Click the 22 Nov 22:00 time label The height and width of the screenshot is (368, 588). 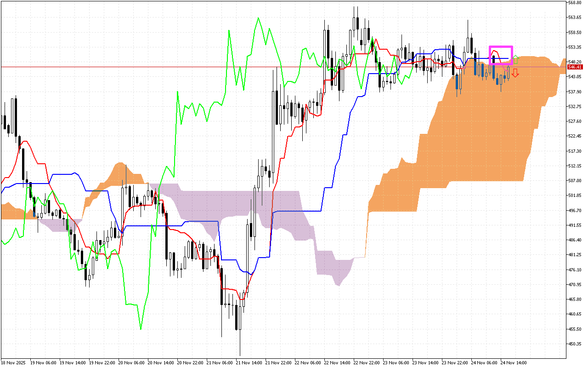(367, 363)
